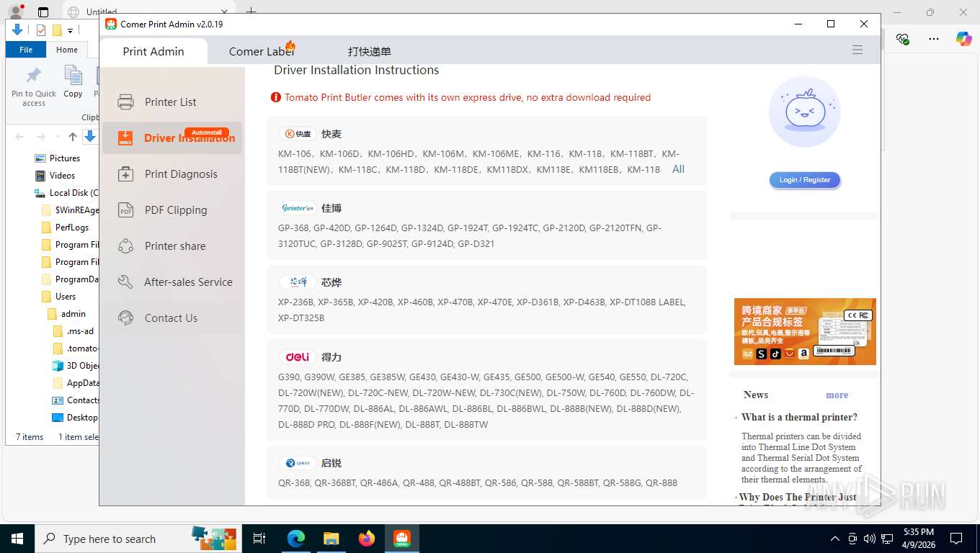Click the Comer Print Admin taskbar icon

point(401,539)
